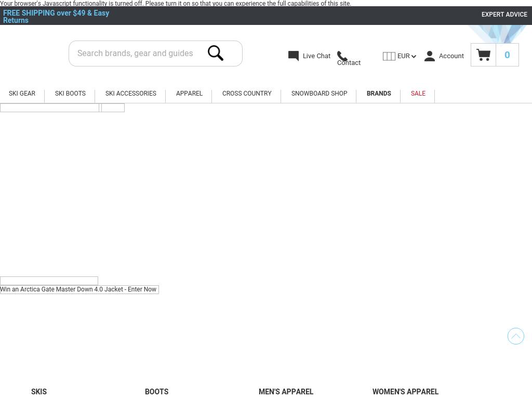Open the Ski Gear menu
532x399 pixels.
[x=22, y=94]
